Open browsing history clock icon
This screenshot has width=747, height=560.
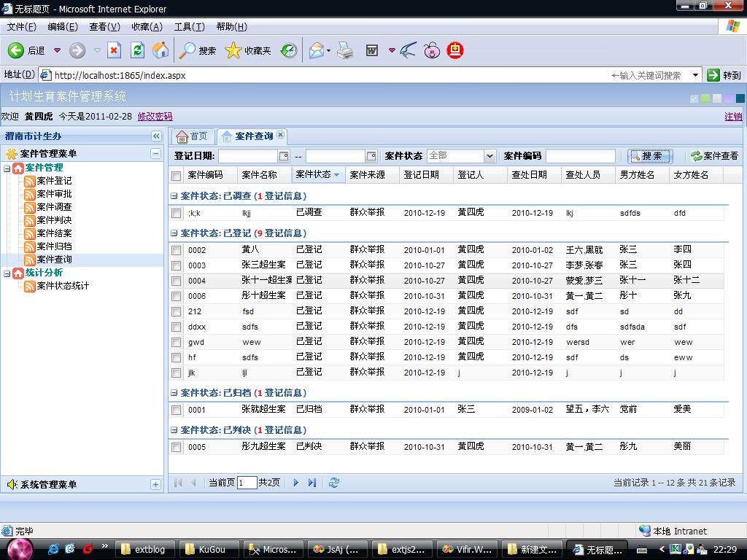coord(289,50)
